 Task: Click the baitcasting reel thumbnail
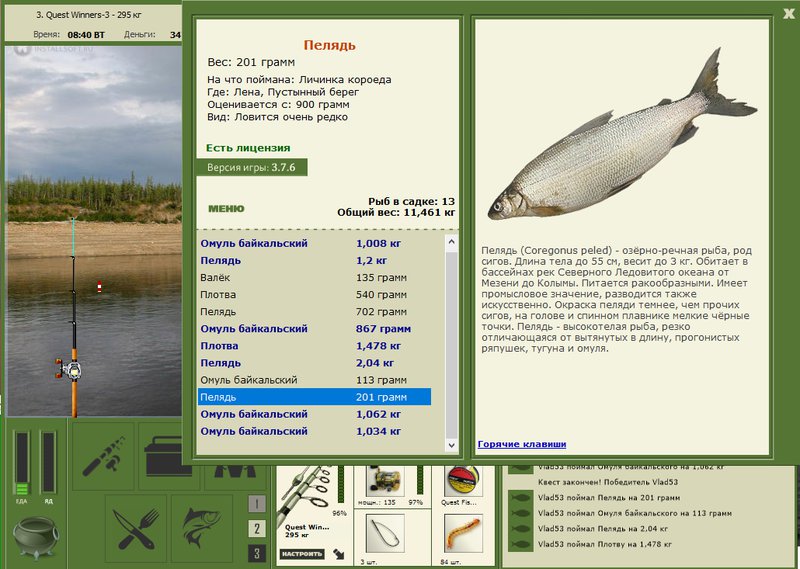(385, 481)
